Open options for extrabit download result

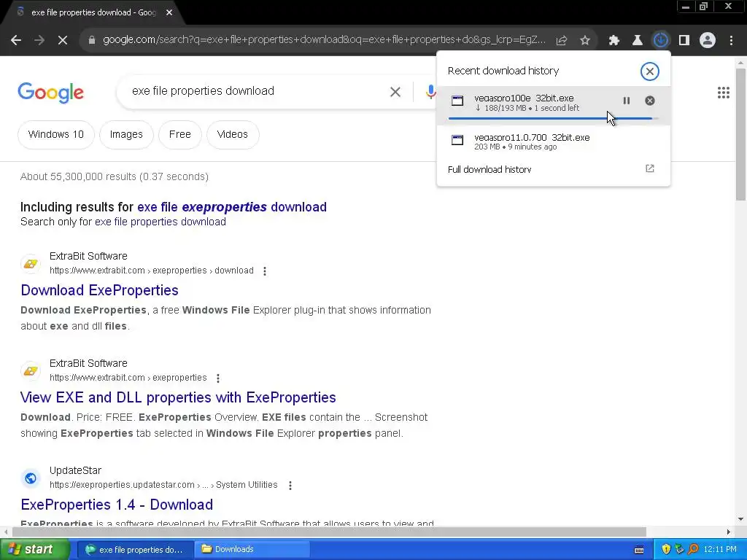point(265,271)
